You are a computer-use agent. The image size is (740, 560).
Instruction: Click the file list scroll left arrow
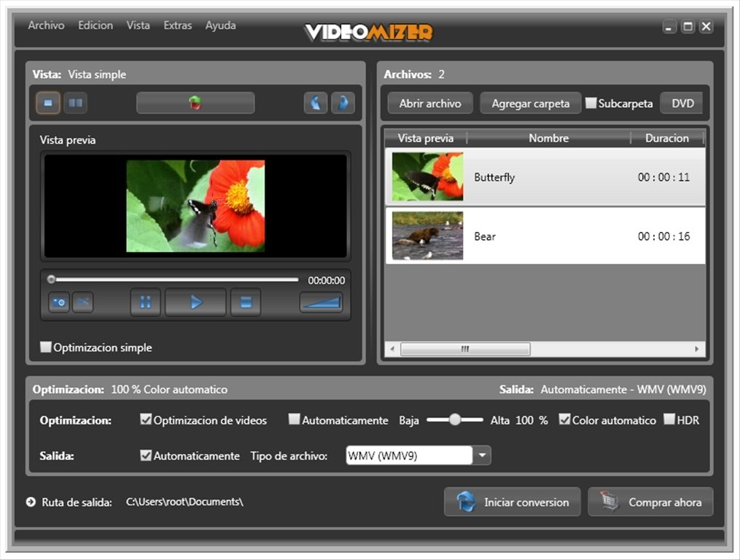393,349
